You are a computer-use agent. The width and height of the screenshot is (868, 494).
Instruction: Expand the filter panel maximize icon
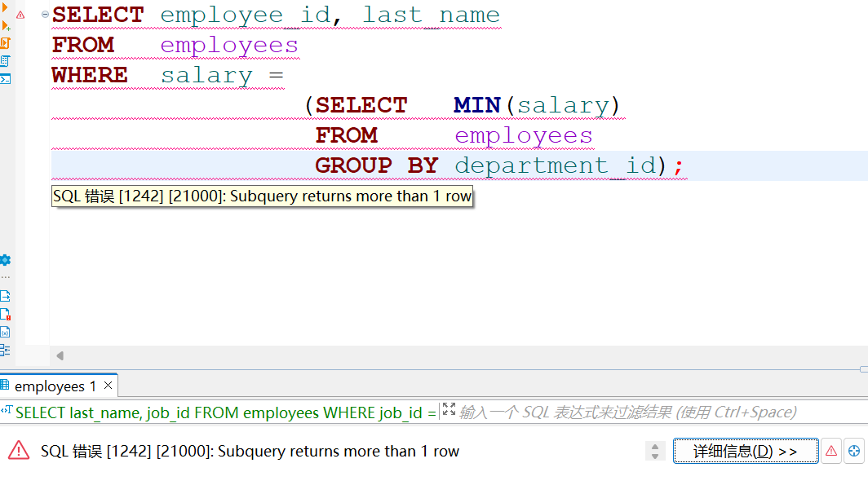[448, 410]
